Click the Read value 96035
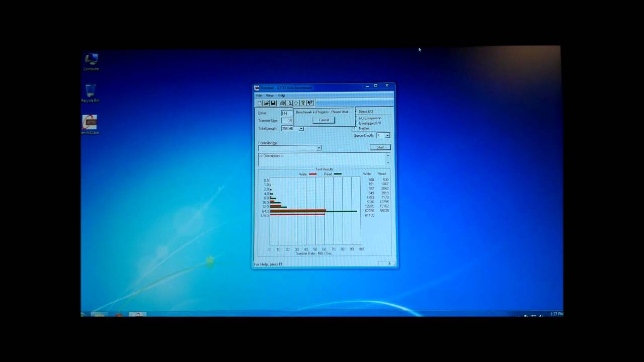The image size is (644, 362). point(384,211)
